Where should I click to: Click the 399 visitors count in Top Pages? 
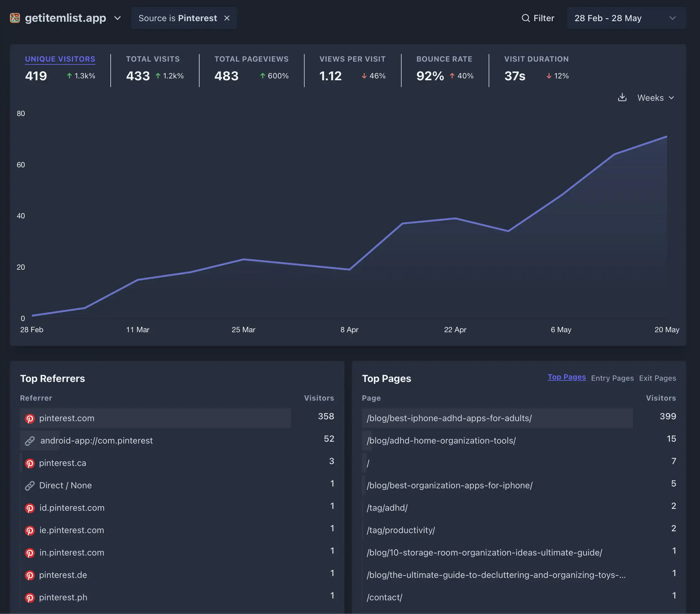click(x=668, y=416)
